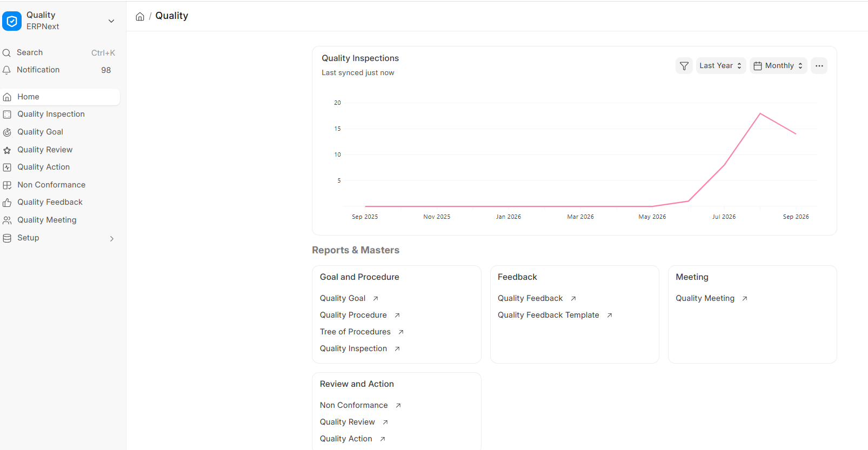Screen dimensions: 868x450
Task: Expand the Quality workspace switcher chevron
Action: [x=111, y=21]
